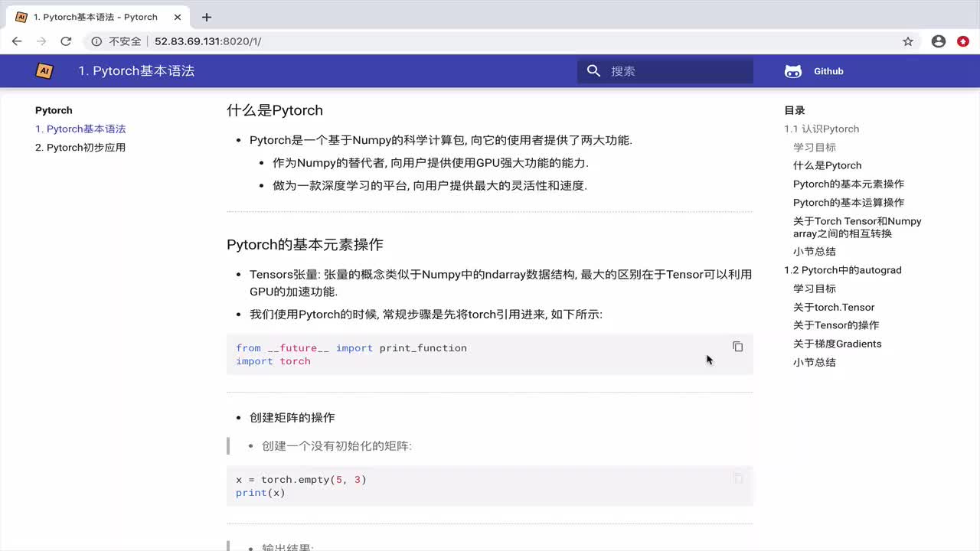
Task: Click the Pytorch的基本元素操作 article heading
Action: click(x=305, y=245)
